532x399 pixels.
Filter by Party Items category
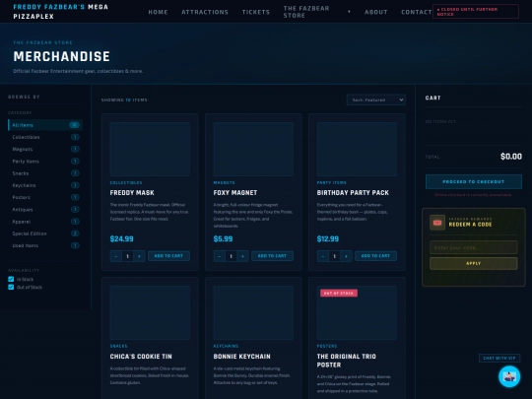(x=45, y=162)
